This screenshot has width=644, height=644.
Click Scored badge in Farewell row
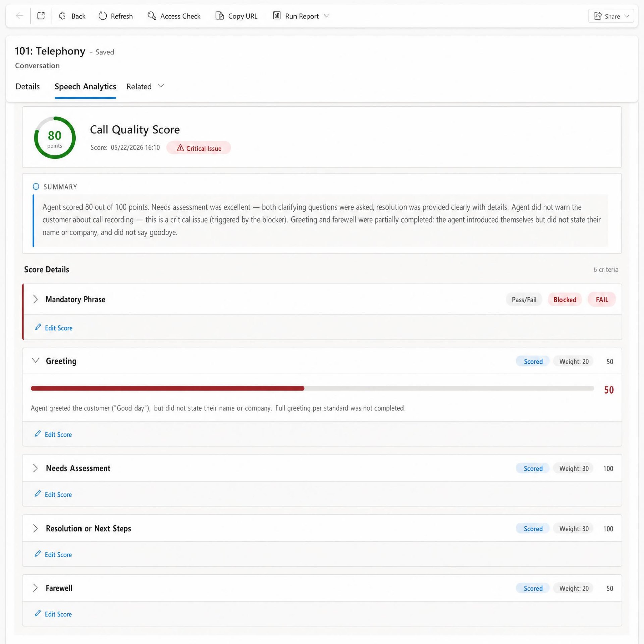pyautogui.click(x=533, y=588)
